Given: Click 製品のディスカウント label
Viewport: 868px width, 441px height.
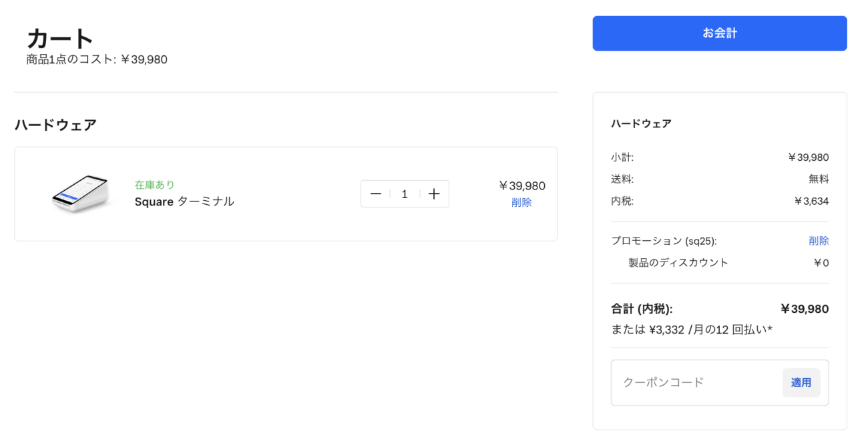Looking at the screenshot, I should [x=678, y=263].
